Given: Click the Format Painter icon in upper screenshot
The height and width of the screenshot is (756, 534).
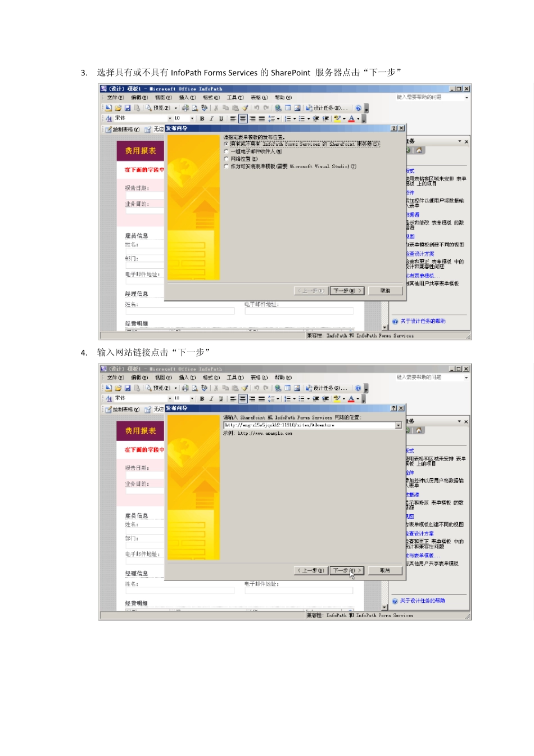Looking at the screenshot, I should click(x=245, y=107).
